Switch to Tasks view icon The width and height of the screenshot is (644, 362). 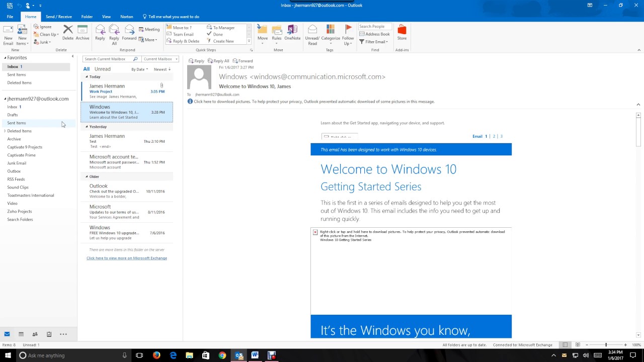49,334
